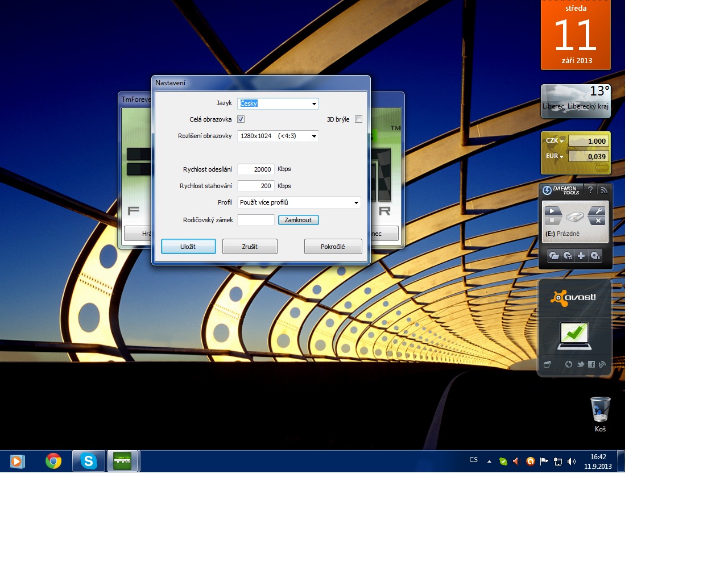Expand the Rozlišení obrazovky resolution dropdown

tap(314, 136)
